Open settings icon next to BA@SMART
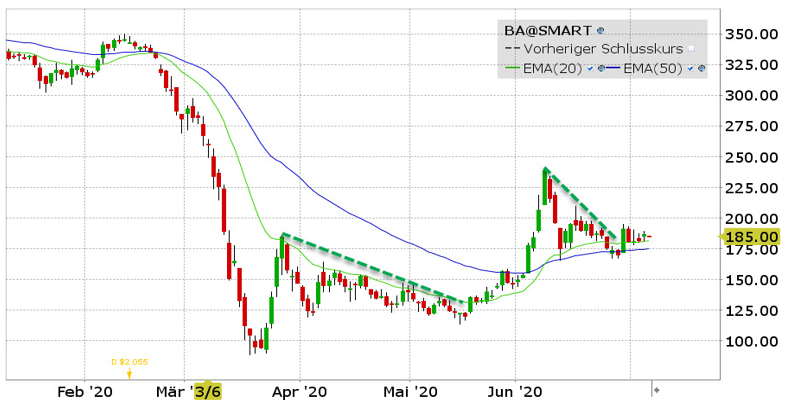800x412 pixels. coord(601,31)
